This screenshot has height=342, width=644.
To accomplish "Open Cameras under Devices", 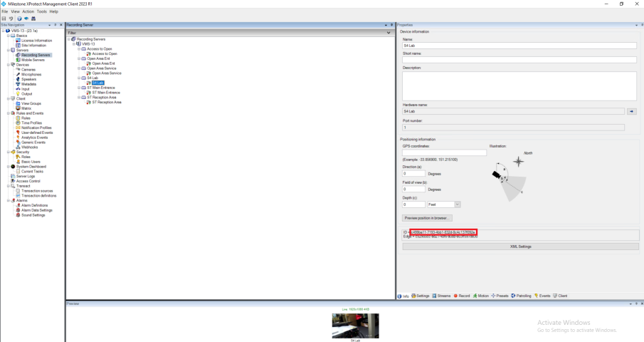I will (28, 69).
